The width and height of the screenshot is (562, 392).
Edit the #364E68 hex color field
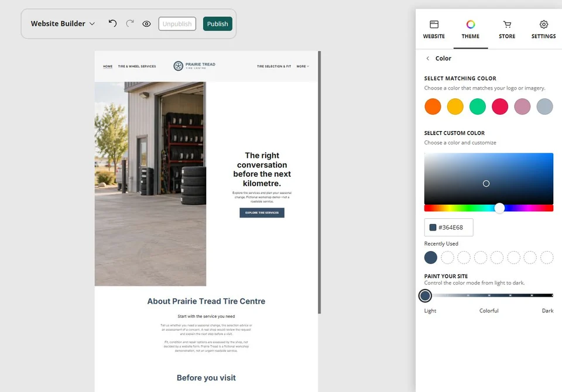click(449, 228)
